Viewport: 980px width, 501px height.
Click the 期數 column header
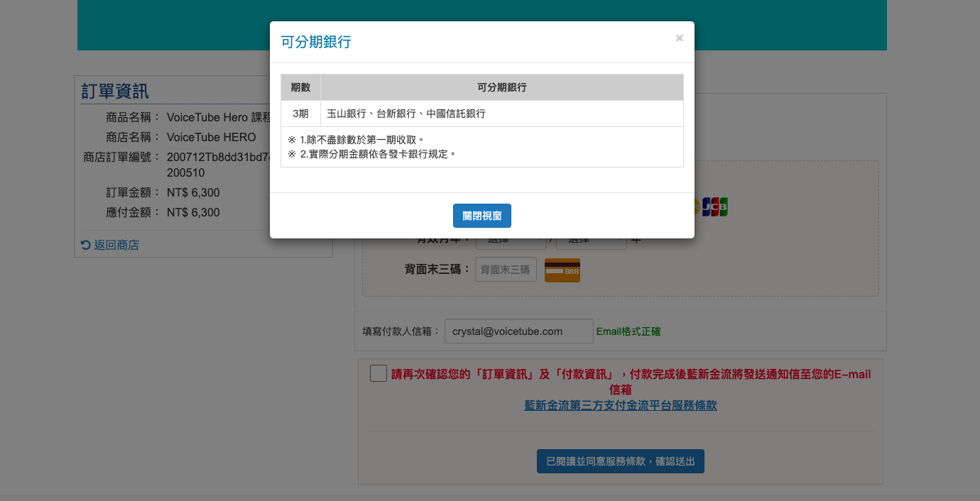pos(300,87)
